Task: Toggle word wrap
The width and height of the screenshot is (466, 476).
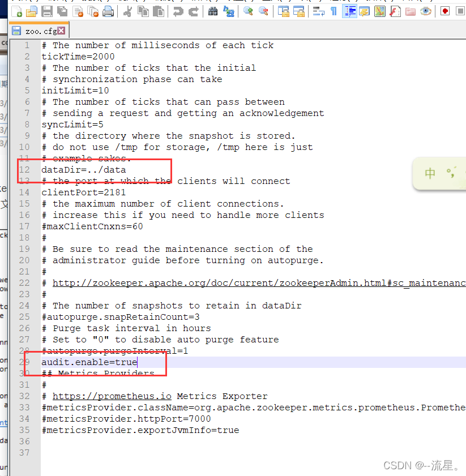Action: point(318,11)
